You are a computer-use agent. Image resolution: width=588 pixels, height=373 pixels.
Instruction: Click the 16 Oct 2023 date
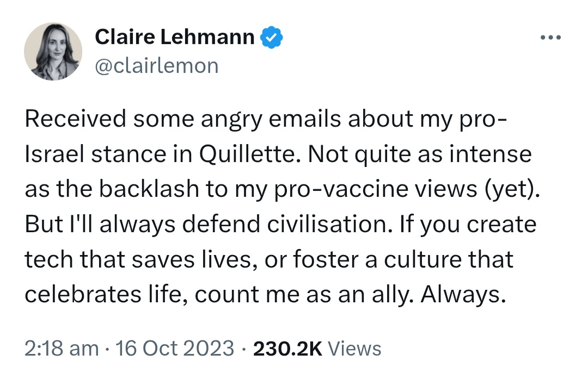coord(175,348)
